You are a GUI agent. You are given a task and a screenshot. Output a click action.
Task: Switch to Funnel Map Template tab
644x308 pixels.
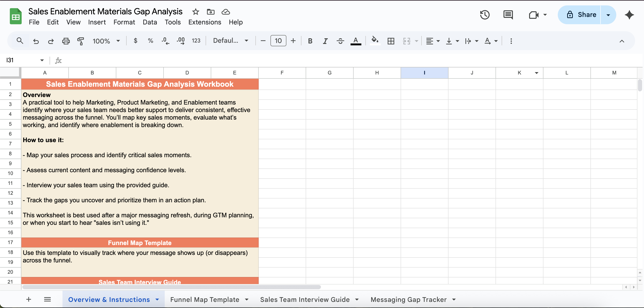(x=205, y=299)
